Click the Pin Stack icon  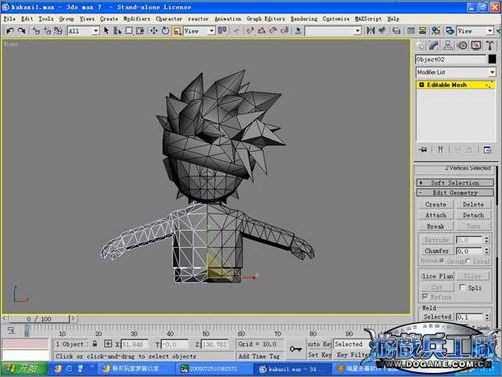tap(424, 149)
